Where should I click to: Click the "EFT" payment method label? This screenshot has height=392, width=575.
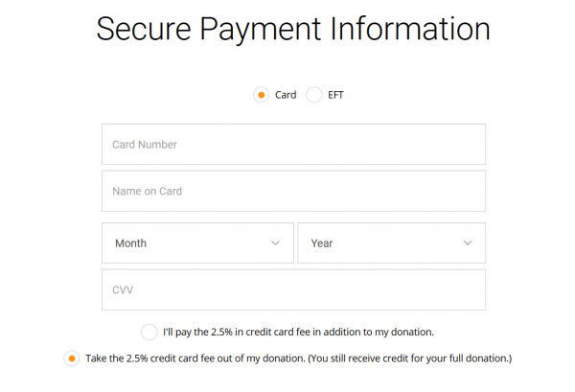[335, 96]
